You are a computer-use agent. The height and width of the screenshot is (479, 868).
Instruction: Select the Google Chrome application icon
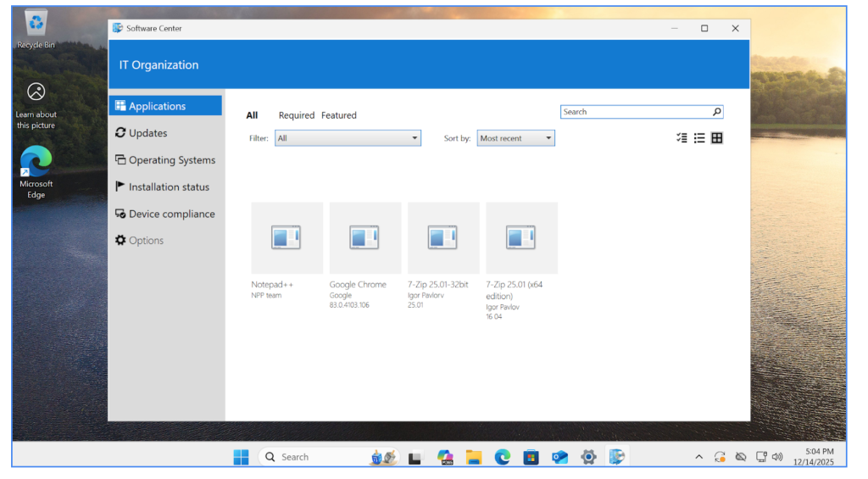(x=364, y=238)
